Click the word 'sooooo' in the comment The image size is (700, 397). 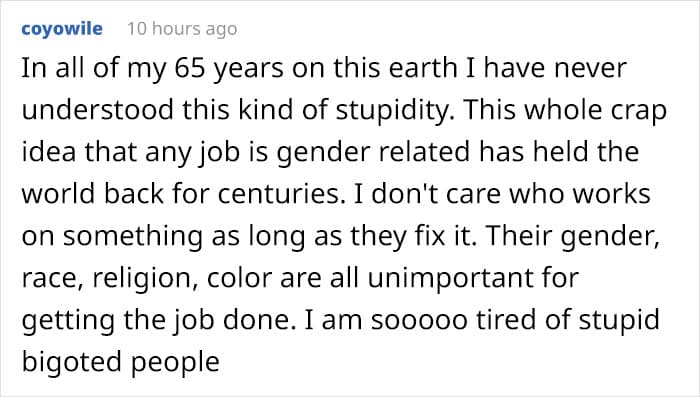(x=419, y=321)
